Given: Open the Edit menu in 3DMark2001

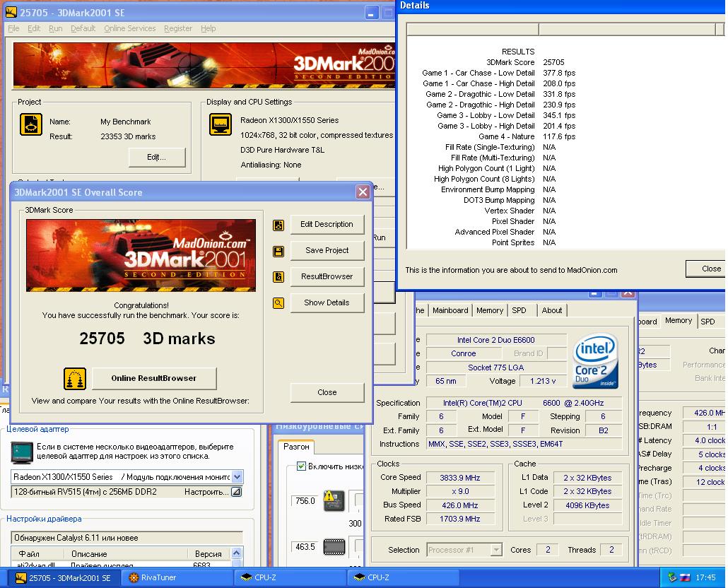Looking at the screenshot, I should [34, 28].
